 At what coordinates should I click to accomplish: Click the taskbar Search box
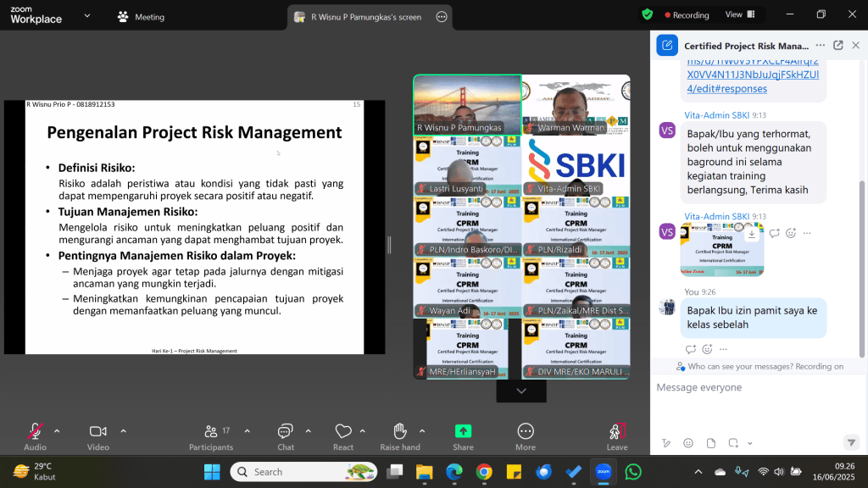coord(303,472)
